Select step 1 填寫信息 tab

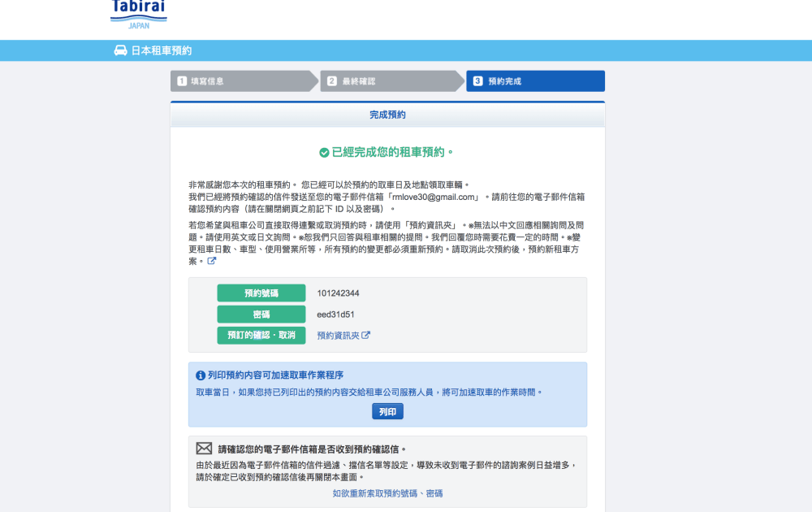[x=240, y=81]
